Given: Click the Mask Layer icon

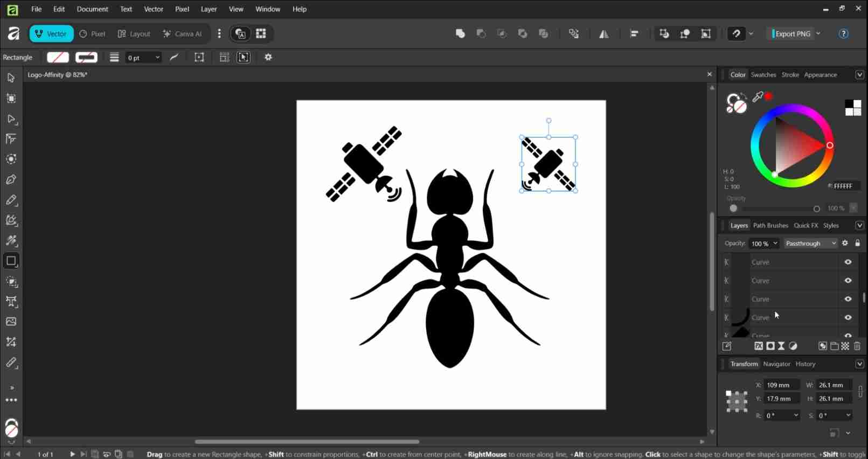Looking at the screenshot, I should (770, 346).
